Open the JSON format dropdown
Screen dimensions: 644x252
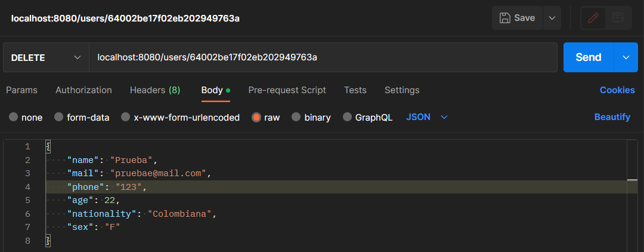(x=426, y=117)
